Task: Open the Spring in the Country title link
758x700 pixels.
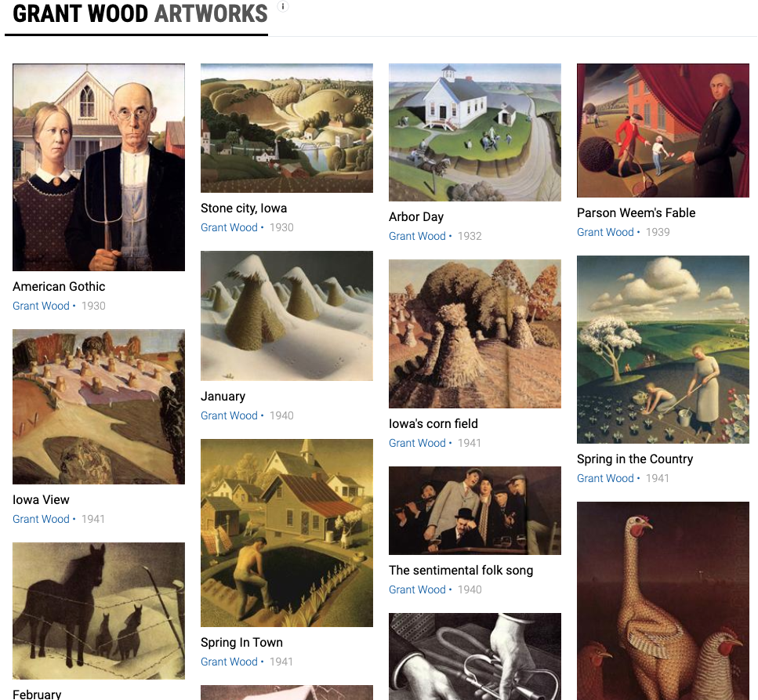Action: [635, 459]
